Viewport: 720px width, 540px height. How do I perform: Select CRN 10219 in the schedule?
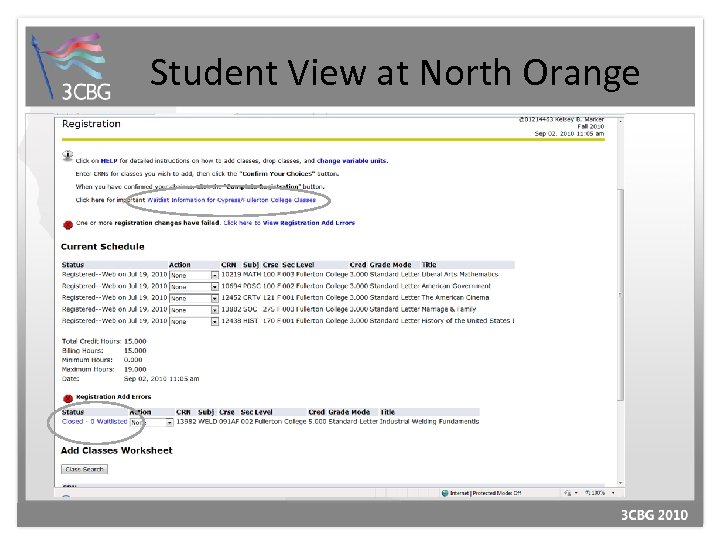pyautogui.click(x=231, y=274)
